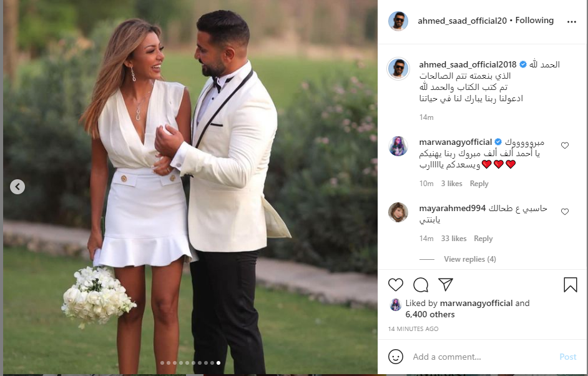Open ahmed_saad_official20 header profile picture
This screenshot has width=588, height=376.
point(398,21)
